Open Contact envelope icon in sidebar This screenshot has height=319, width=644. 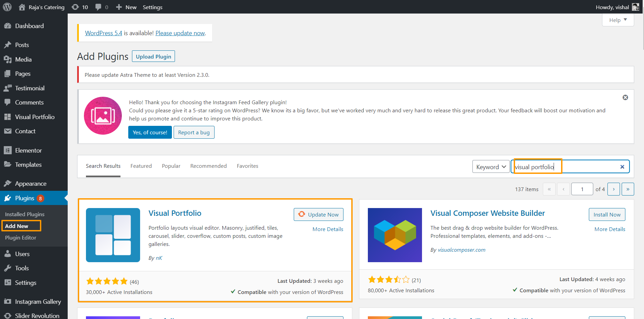point(7,131)
